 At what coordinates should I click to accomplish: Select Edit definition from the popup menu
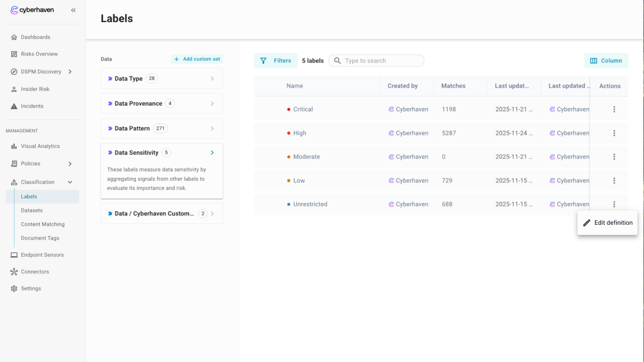607,223
